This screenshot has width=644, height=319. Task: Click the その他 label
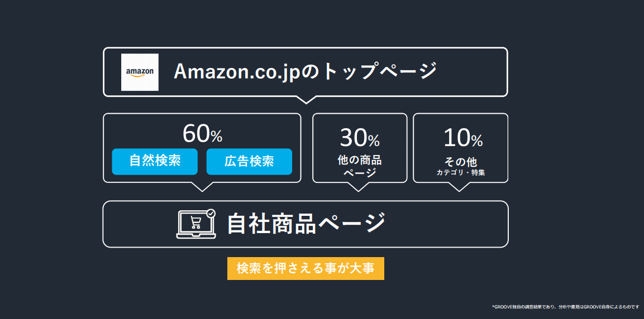pyautogui.click(x=461, y=162)
